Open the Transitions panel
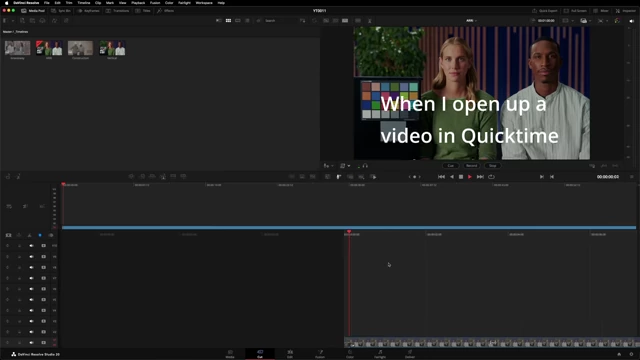Image resolution: width=640 pixels, height=360 pixels. pyautogui.click(x=117, y=11)
